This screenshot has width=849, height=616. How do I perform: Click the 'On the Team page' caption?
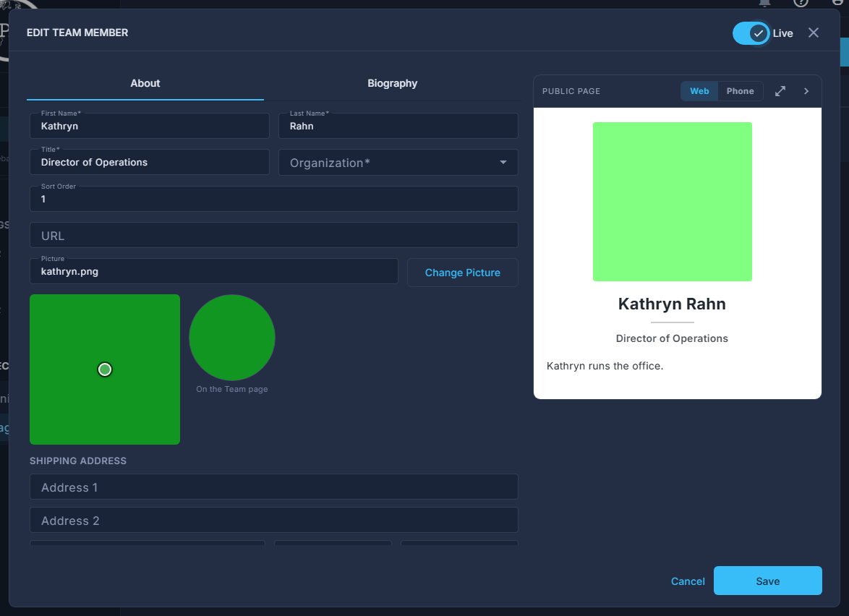tap(231, 389)
